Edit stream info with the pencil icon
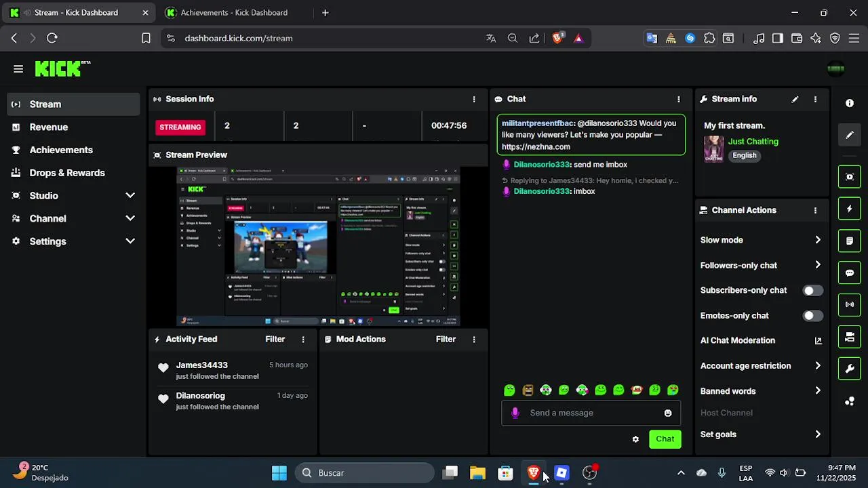This screenshot has width=868, height=488. tap(795, 99)
